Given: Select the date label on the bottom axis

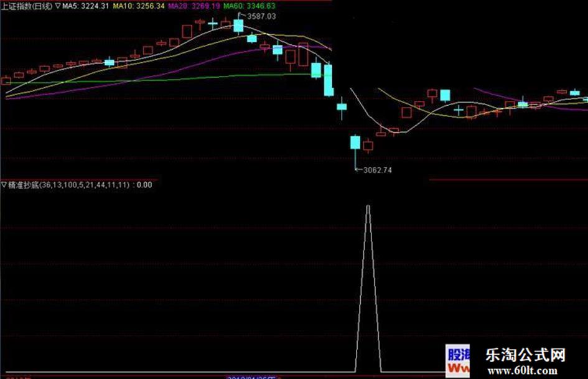Looking at the screenshot, I should (251, 377).
